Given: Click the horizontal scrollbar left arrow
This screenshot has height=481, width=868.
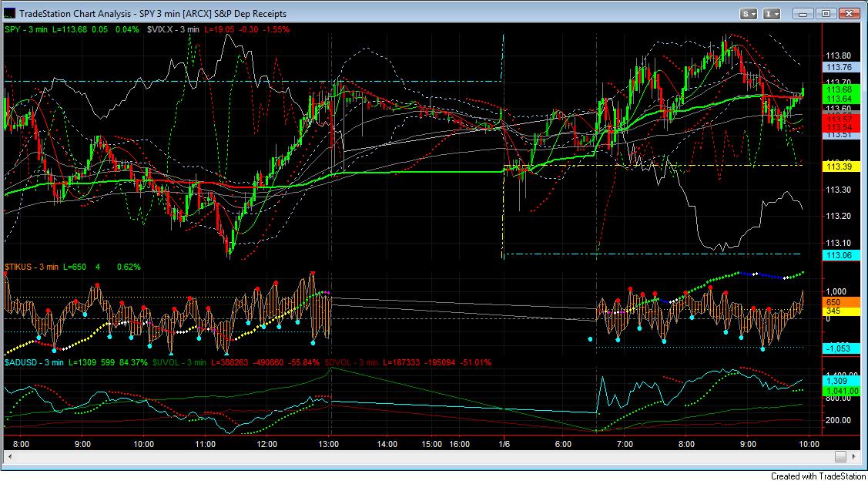Looking at the screenshot, I should point(9,456).
